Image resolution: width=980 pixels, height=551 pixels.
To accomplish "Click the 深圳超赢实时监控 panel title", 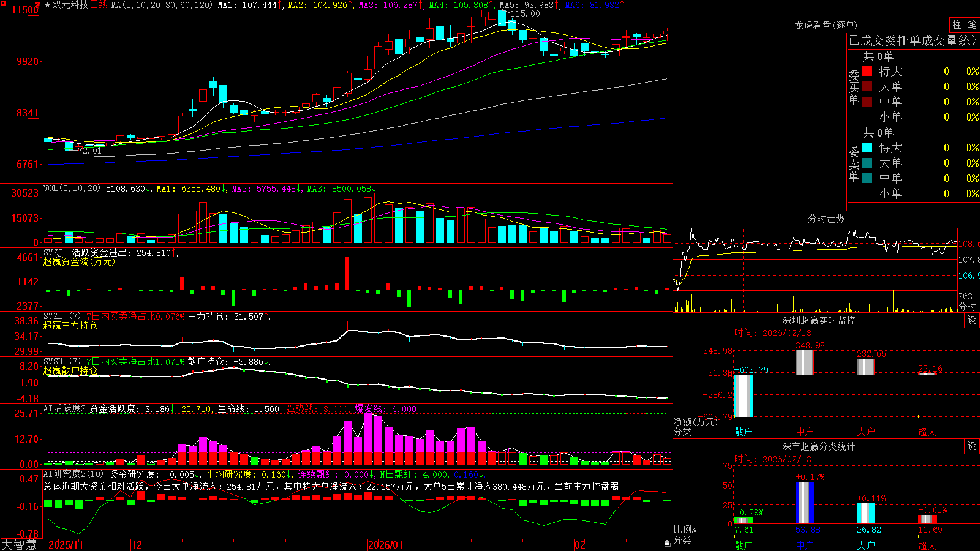I will (818, 320).
